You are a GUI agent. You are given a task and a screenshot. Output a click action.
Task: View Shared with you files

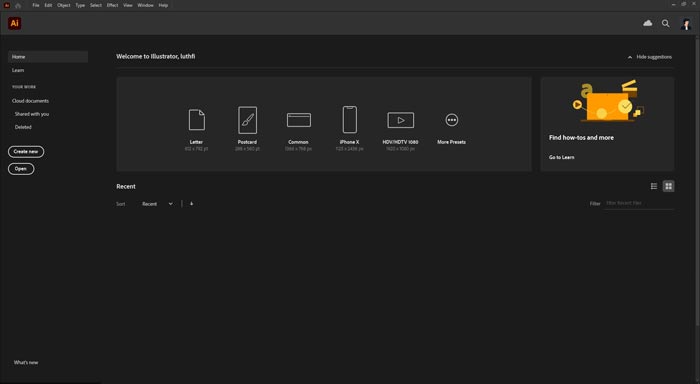tap(32, 114)
